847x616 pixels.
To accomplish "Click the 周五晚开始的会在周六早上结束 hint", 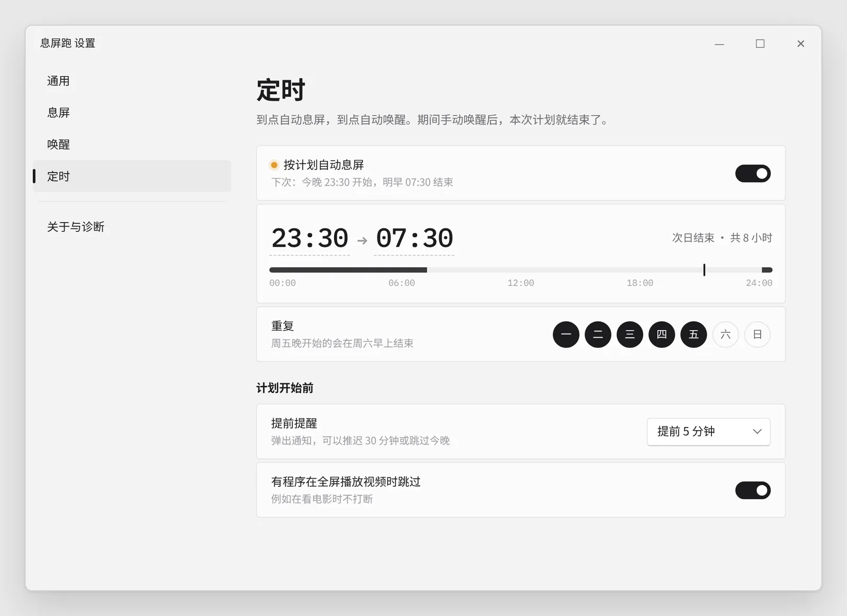I will point(343,343).
